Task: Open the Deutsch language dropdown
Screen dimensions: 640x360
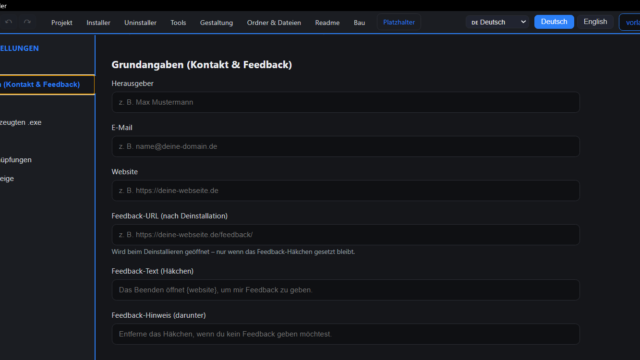Action: (x=498, y=22)
